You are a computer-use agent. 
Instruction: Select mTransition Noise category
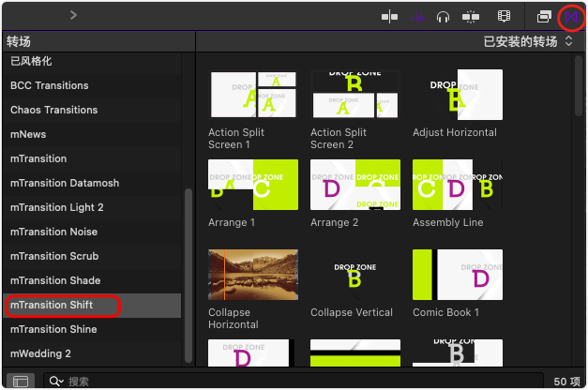pyautogui.click(x=92, y=232)
